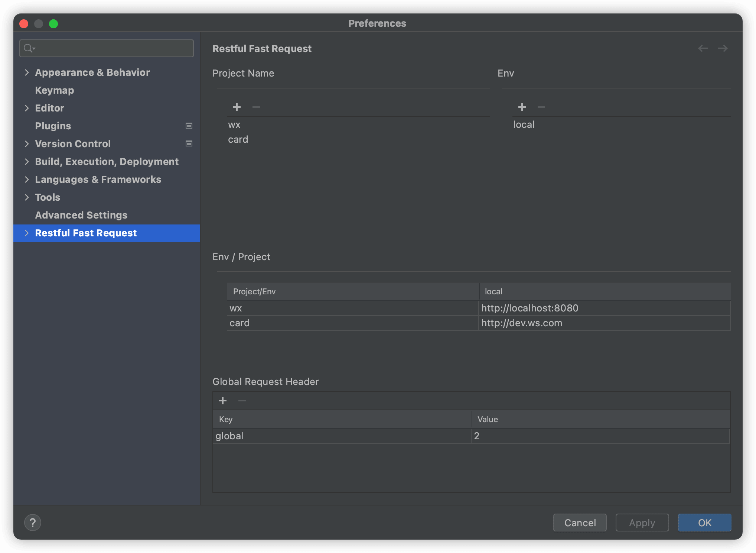Click the icon beside Version Control

coord(189,144)
